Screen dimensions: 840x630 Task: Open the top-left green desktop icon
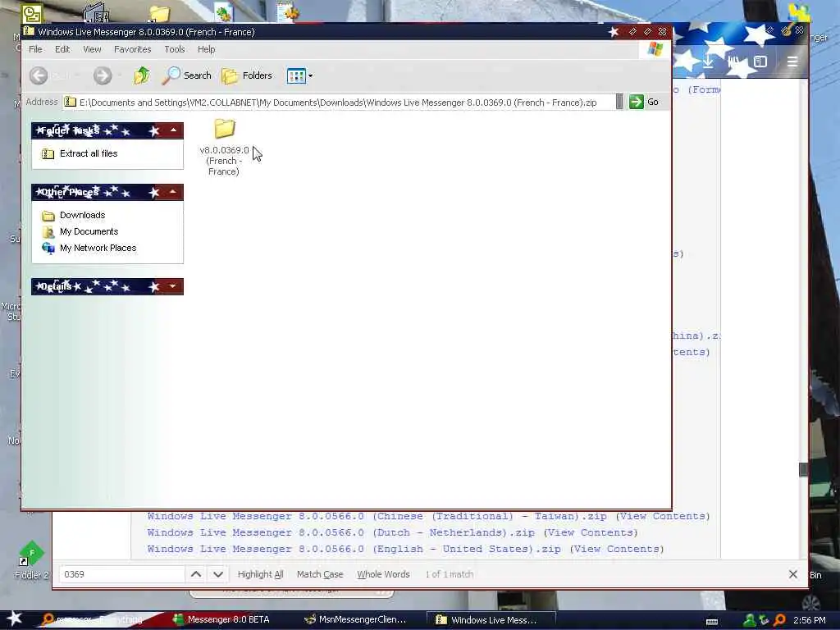(x=32, y=13)
